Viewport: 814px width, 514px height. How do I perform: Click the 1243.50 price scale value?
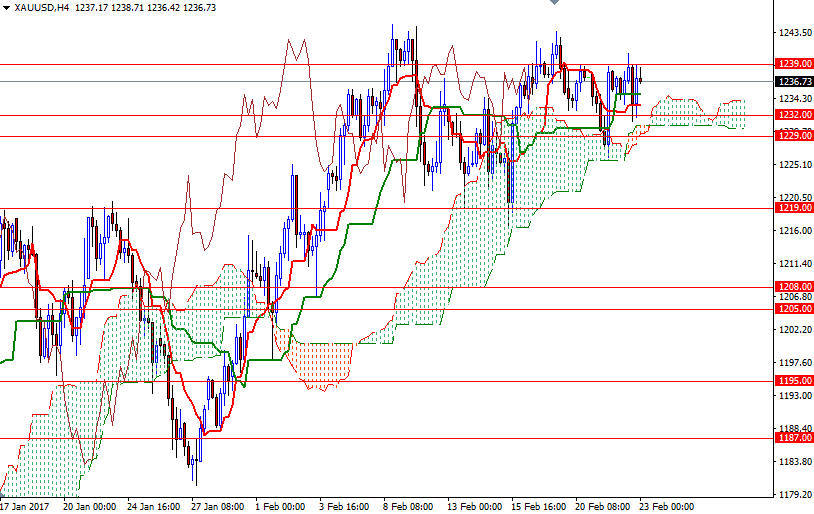point(795,33)
